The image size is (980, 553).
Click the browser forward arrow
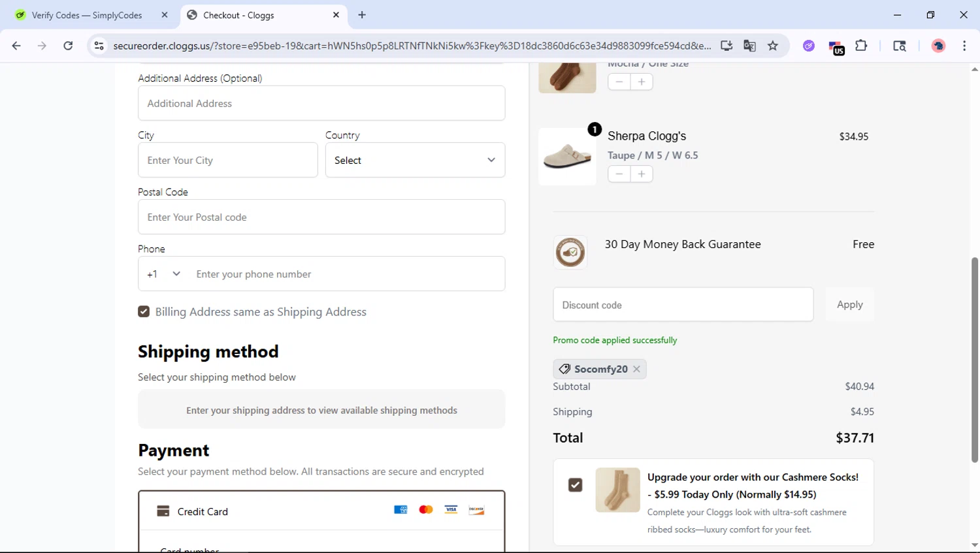[x=42, y=46]
